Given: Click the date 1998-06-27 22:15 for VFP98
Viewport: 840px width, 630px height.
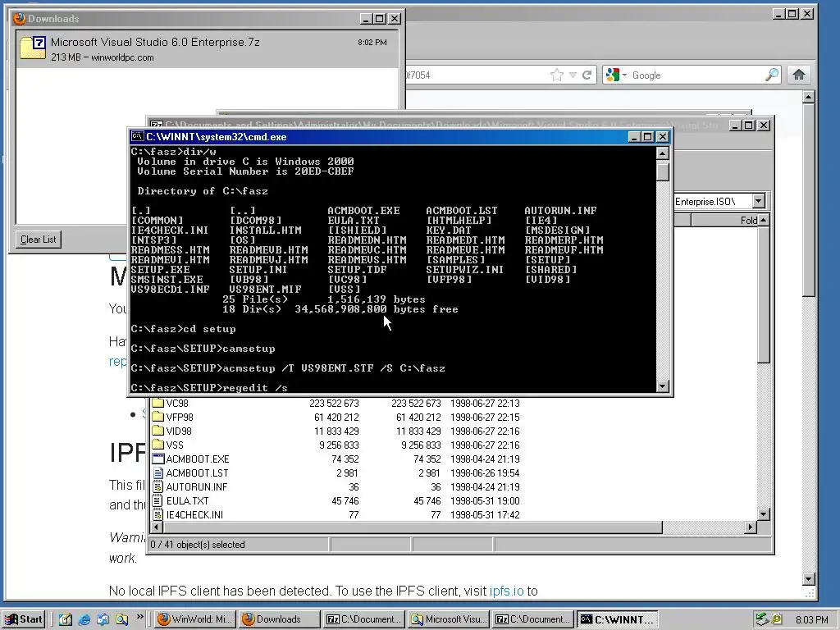Looking at the screenshot, I should click(485, 418).
